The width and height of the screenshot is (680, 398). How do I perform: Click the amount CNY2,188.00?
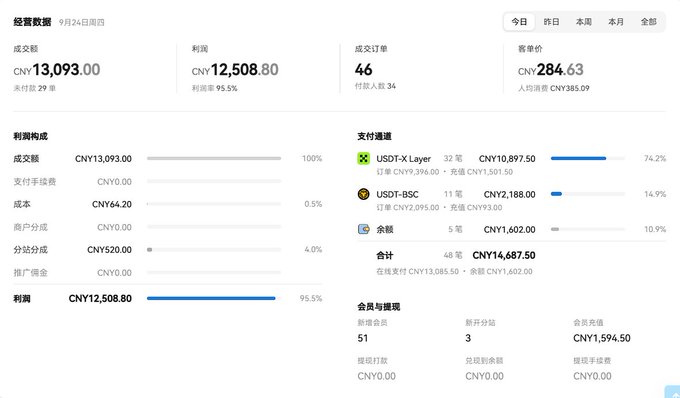coord(510,194)
